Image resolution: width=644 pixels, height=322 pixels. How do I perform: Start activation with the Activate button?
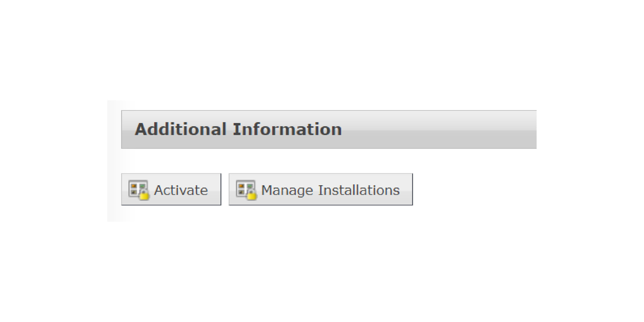pos(171,189)
